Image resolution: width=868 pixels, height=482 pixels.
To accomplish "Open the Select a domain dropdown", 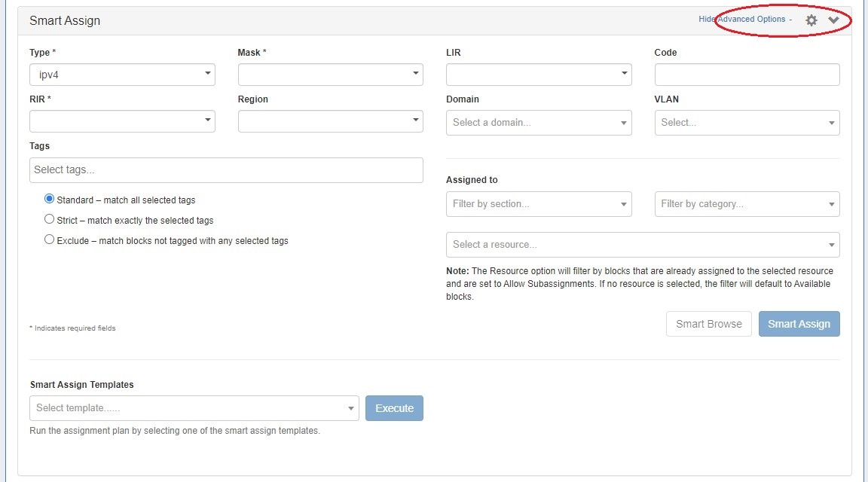I will click(x=539, y=123).
